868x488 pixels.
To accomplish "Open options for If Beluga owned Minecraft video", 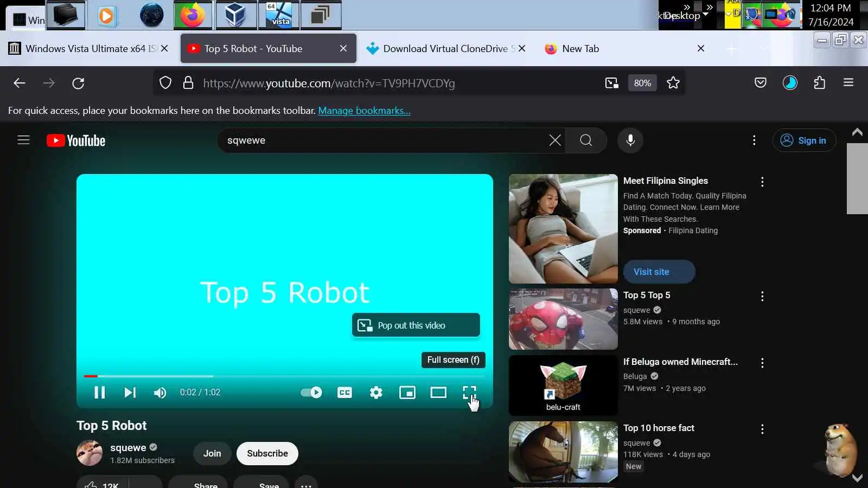I will tap(762, 363).
